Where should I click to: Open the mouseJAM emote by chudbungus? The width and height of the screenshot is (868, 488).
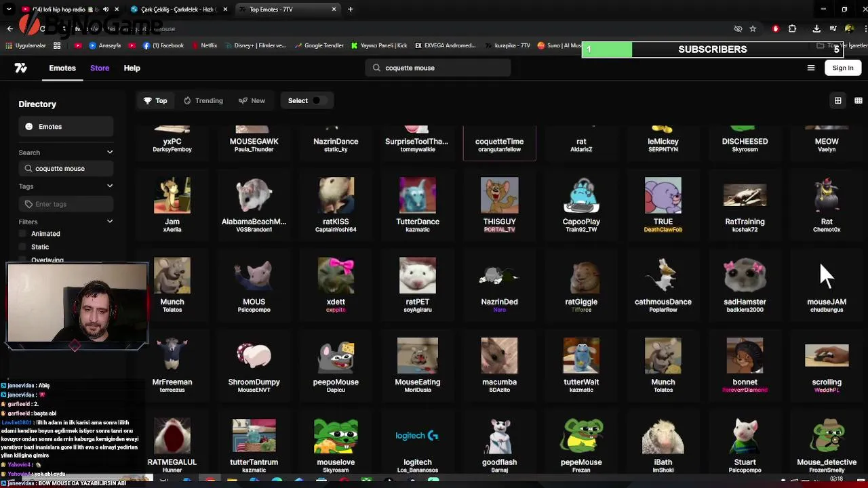coord(827,284)
